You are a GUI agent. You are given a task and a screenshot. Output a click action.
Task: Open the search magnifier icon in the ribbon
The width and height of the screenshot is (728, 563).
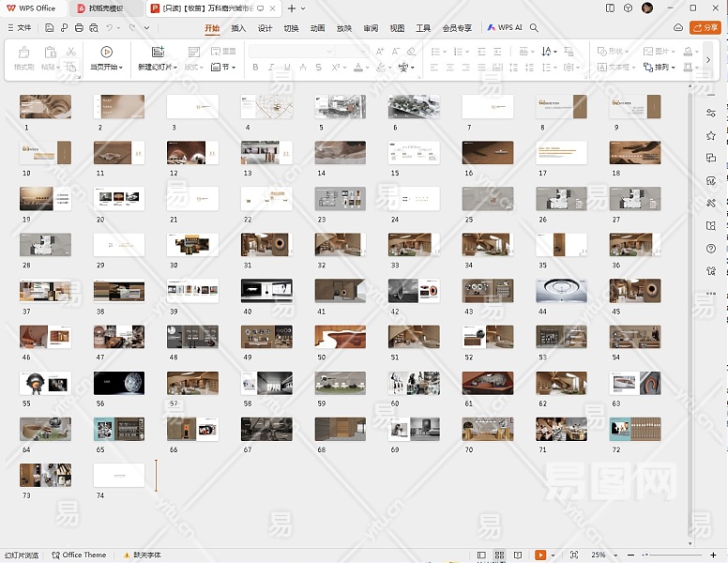tap(535, 28)
